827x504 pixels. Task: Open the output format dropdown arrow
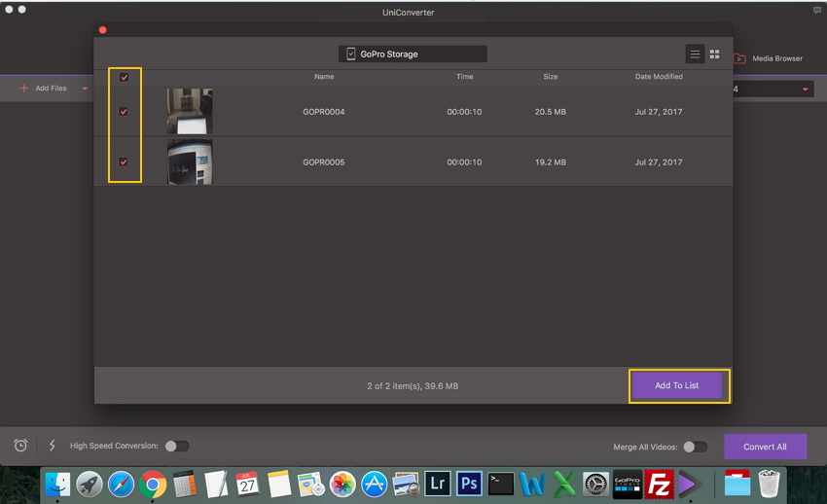[x=805, y=90]
